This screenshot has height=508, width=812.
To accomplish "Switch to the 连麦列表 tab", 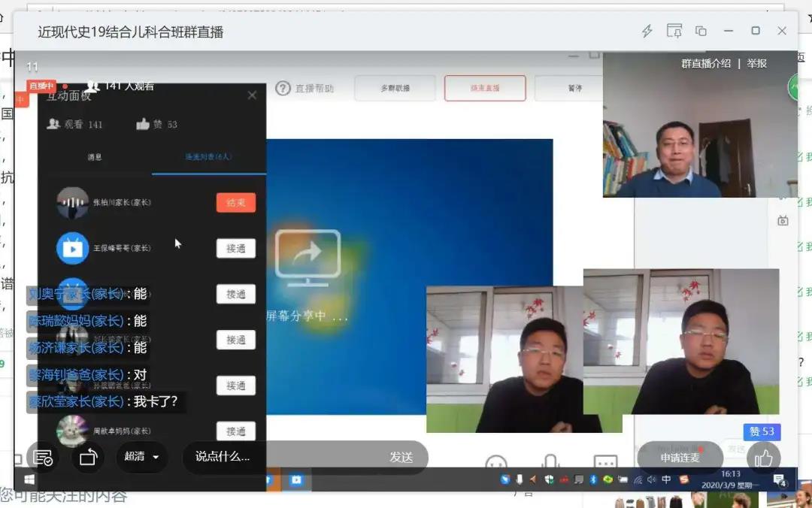I will 208,157.
